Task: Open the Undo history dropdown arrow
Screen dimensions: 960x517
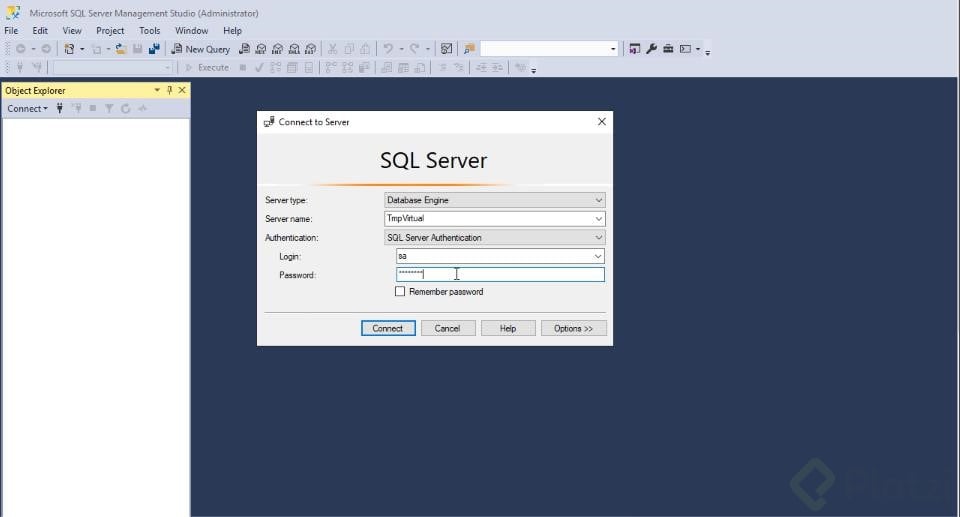Action: coord(401,49)
